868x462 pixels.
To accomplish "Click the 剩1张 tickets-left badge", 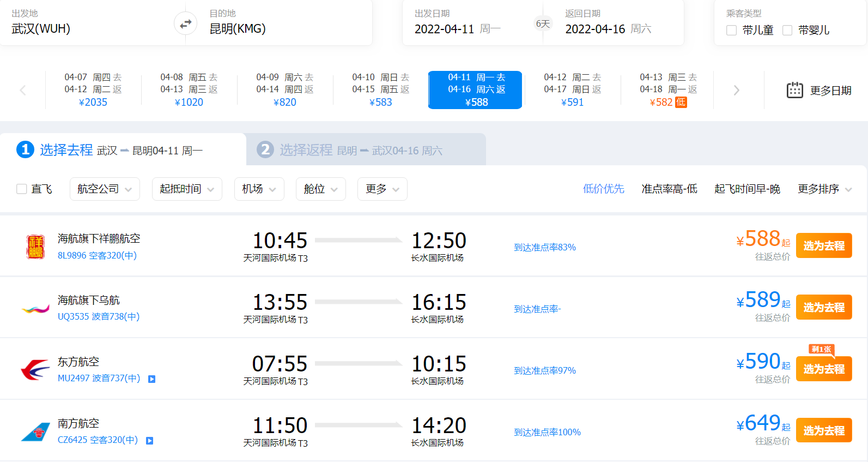I will pyautogui.click(x=821, y=350).
